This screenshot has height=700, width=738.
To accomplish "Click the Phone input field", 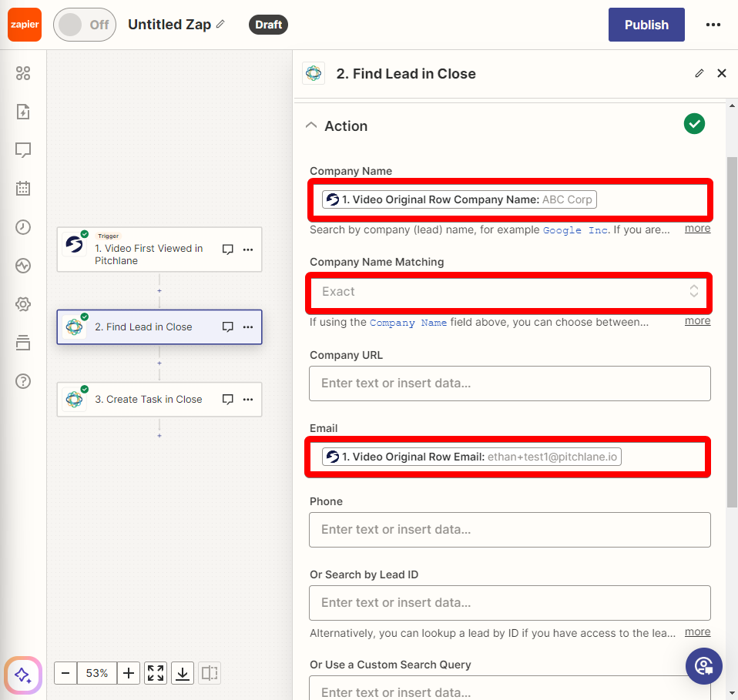I will point(510,530).
